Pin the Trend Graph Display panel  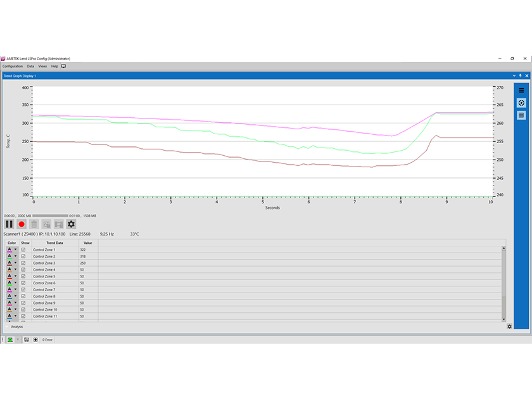pos(521,75)
